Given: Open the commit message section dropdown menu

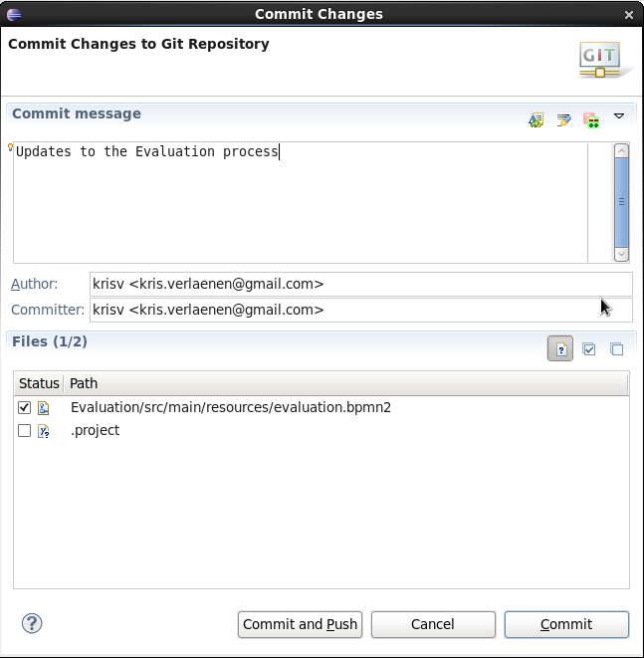Looking at the screenshot, I should (x=619, y=117).
